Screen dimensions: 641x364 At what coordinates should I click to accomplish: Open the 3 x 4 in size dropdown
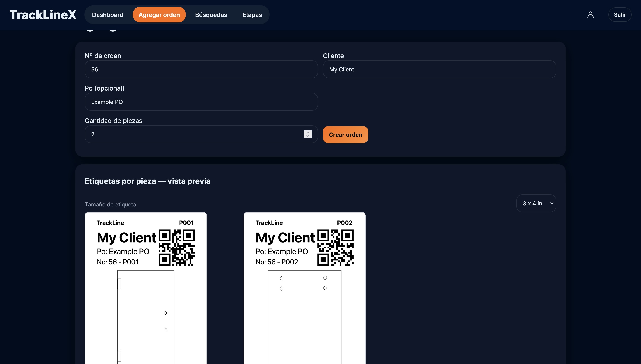coord(536,203)
